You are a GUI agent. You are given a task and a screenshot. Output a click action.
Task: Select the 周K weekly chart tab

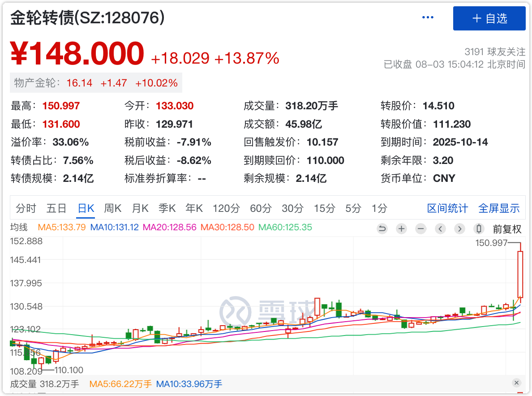[x=112, y=208]
